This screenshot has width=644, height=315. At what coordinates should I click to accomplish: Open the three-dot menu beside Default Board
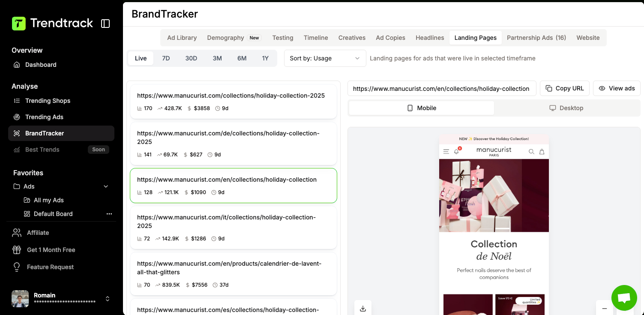pyautogui.click(x=109, y=214)
